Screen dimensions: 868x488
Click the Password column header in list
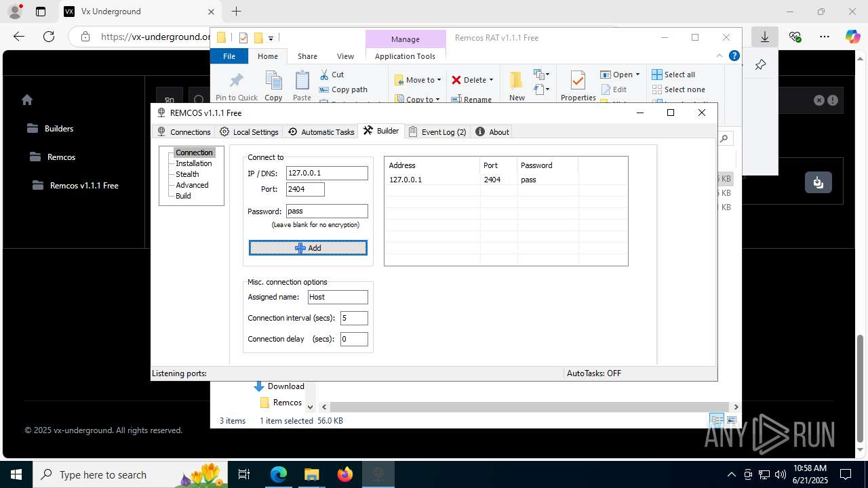click(547, 165)
